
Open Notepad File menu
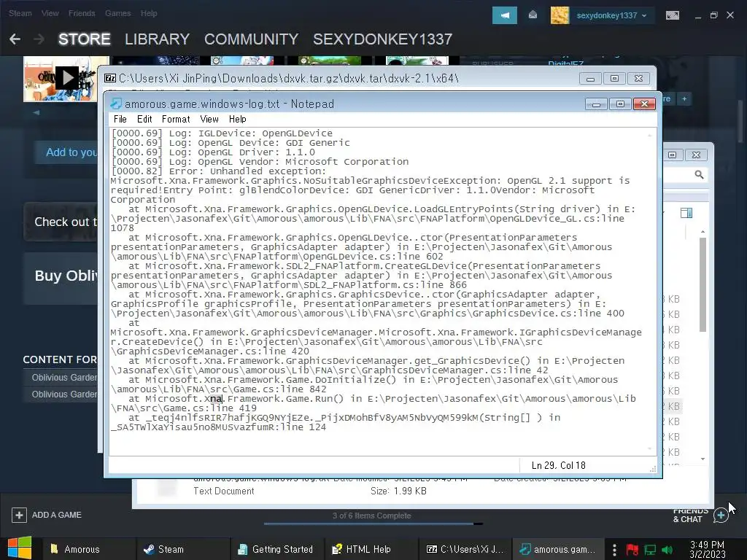120,119
